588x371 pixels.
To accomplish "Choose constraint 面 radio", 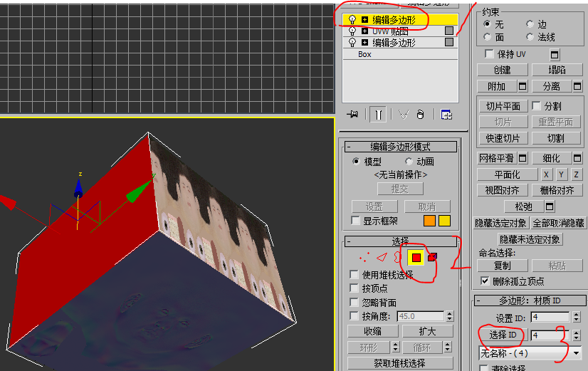I will click(x=487, y=37).
